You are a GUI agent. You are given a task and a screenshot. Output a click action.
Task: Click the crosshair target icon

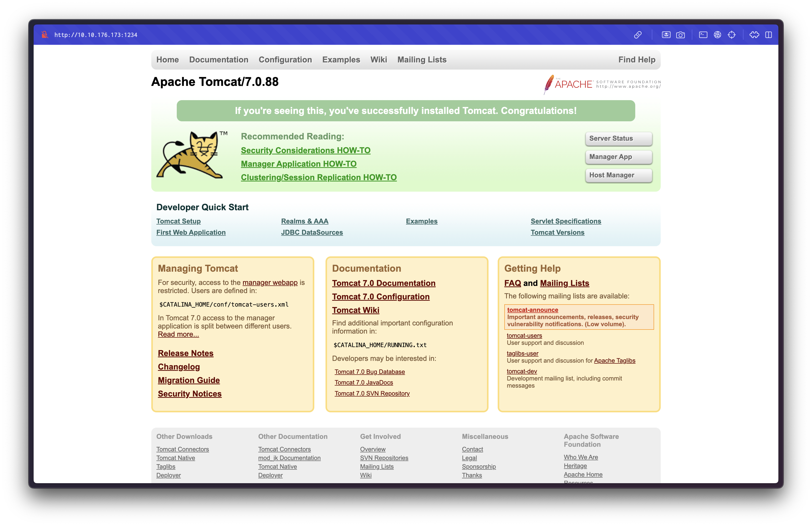coord(732,35)
